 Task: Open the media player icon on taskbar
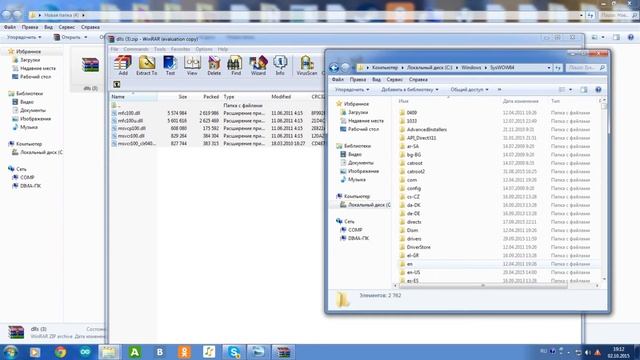(x=35, y=351)
